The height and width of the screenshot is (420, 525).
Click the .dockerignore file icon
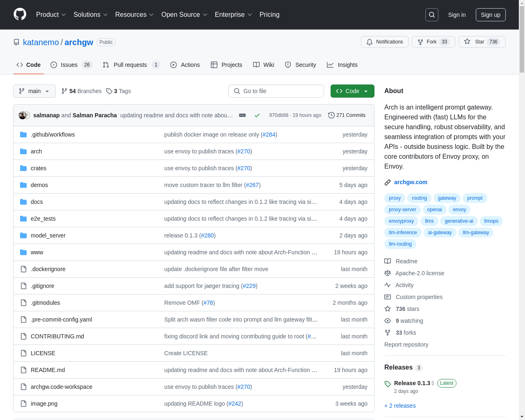coord(23,269)
